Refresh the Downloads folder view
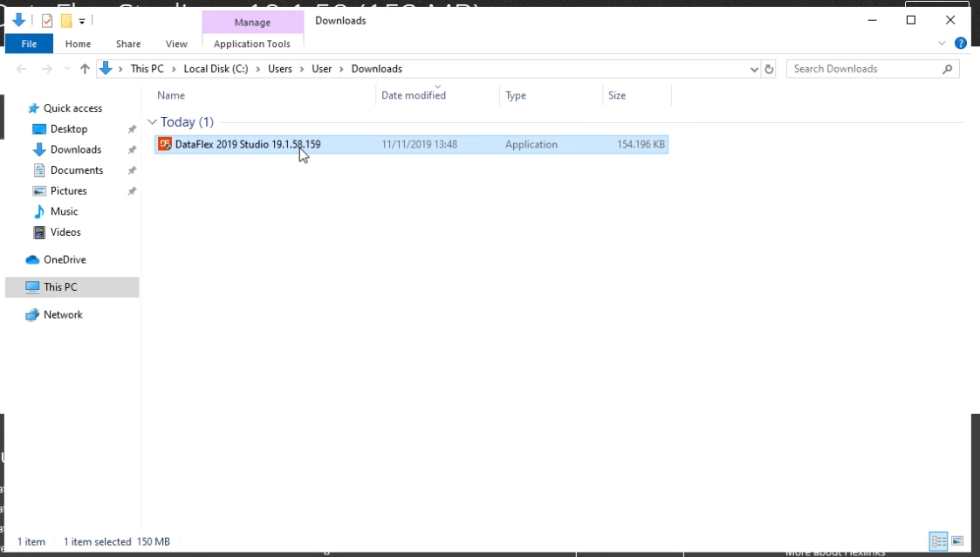The height and width of the screenshot is (557, 980). click(769, 69)
